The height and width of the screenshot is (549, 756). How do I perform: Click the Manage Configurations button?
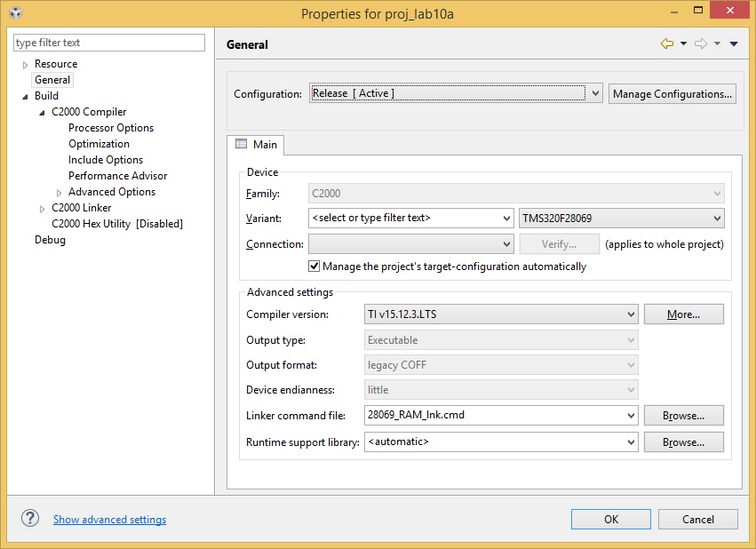(x=672, y=93)
